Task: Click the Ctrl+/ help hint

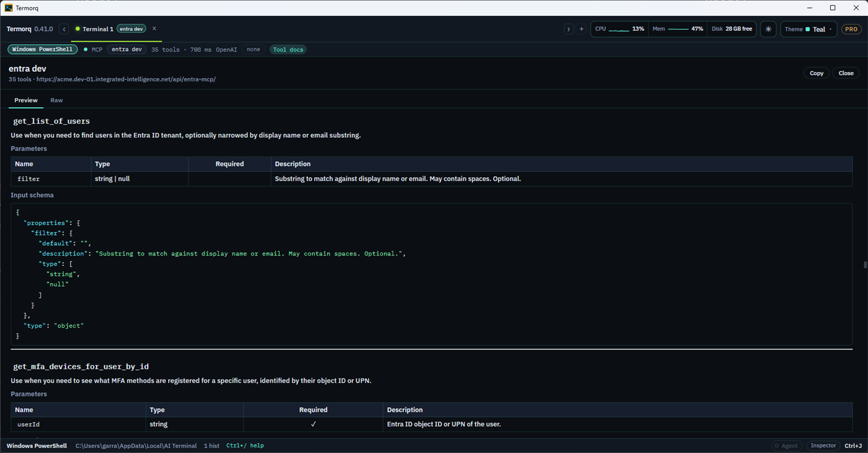Action: [x=245, y=446]
